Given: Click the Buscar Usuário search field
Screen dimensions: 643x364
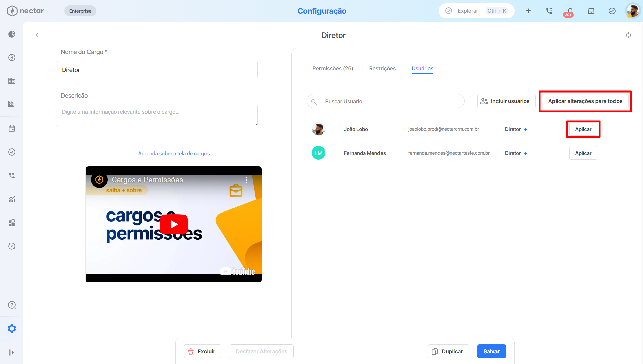Looking at the screenshot, I should coord(386,101).
